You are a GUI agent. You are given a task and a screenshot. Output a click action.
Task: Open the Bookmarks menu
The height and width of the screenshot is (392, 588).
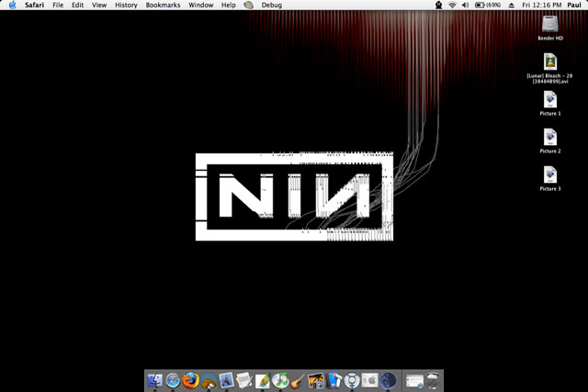click(163, 5)
